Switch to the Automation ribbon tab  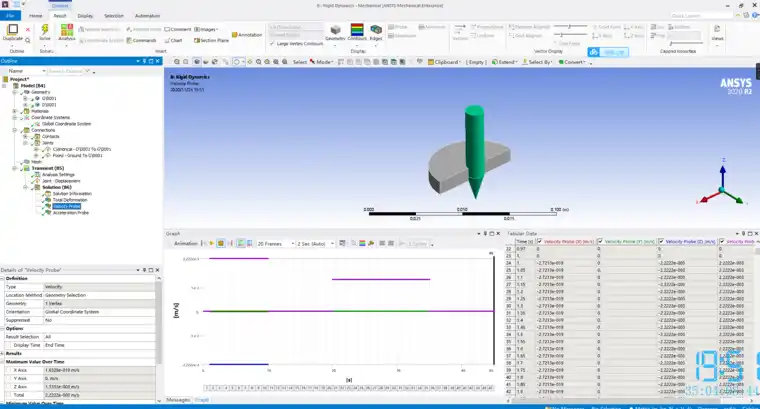(147, 16)
